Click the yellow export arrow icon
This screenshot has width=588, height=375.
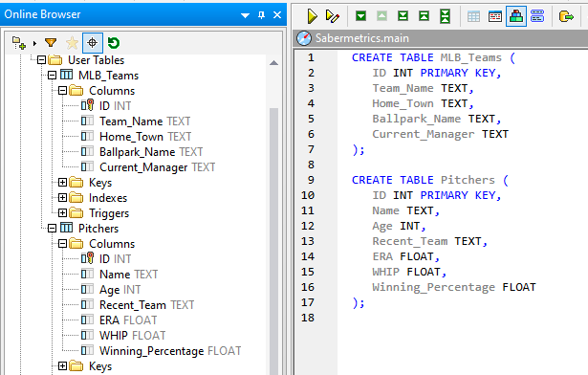click(x=566, y=16)
